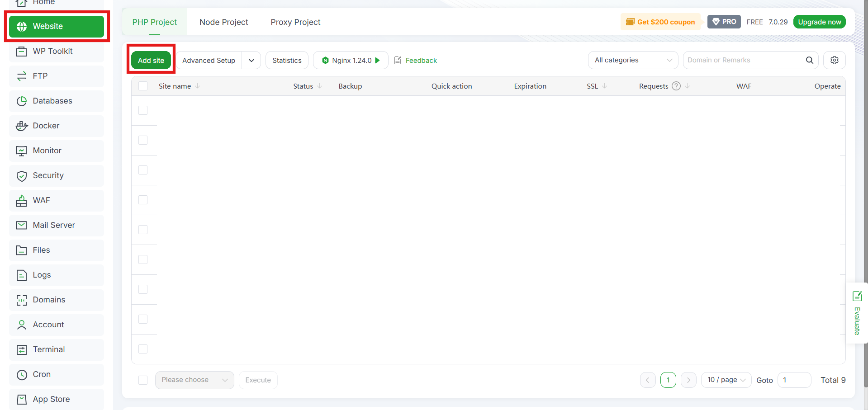
Task: Sort by Site name column arrow
Action: 198,86
